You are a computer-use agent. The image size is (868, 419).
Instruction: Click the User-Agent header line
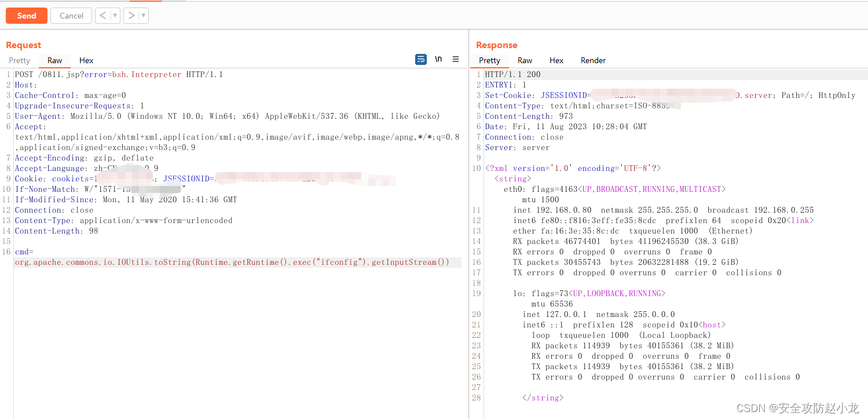pyautogui.click(x=228, y=116)
